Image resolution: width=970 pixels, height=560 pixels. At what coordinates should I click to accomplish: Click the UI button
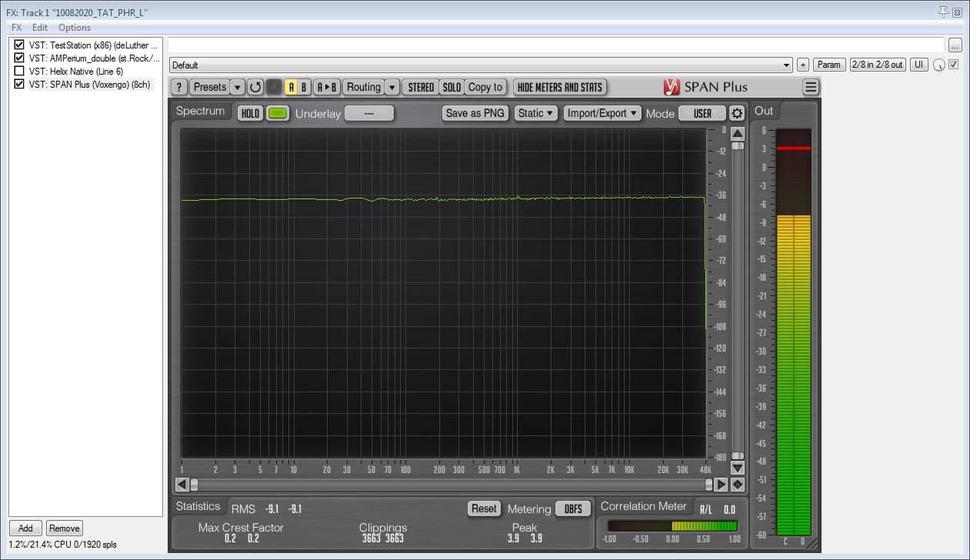click(x=918, y=65)
